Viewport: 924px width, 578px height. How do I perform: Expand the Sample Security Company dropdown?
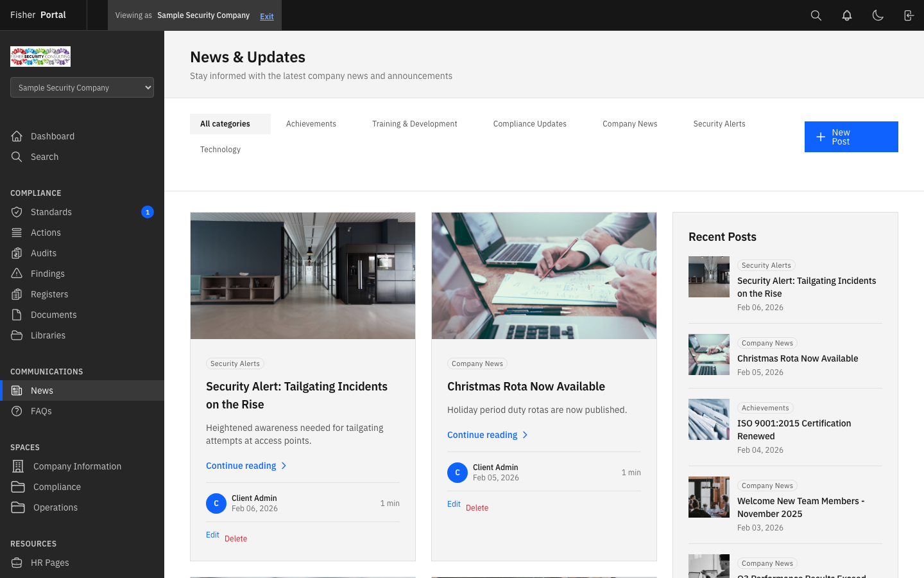[x=82, y=87]
